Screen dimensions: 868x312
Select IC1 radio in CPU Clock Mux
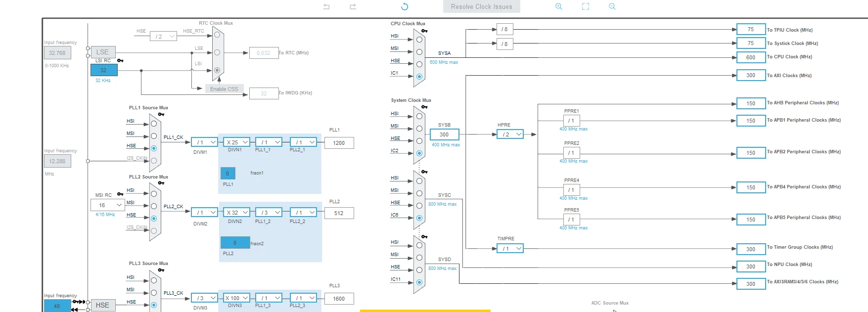[419, 77]
